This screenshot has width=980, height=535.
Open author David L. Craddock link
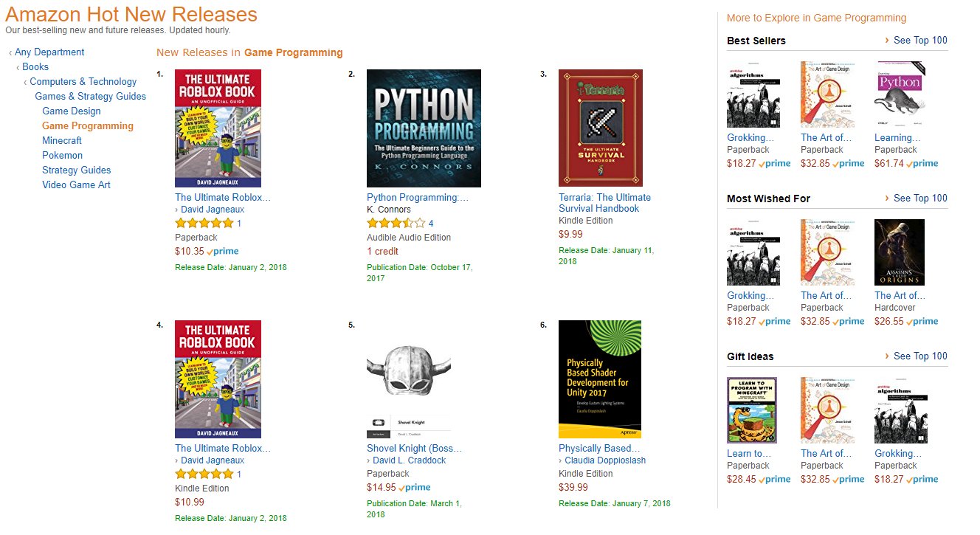[x=409, y=460]
